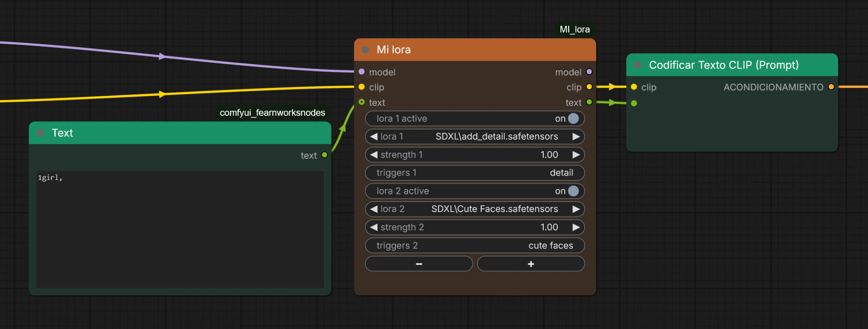This screenshot has width=868, height=329.
Task: Click the text output socket on Mi lora
Action: click(x=589, y=102)
